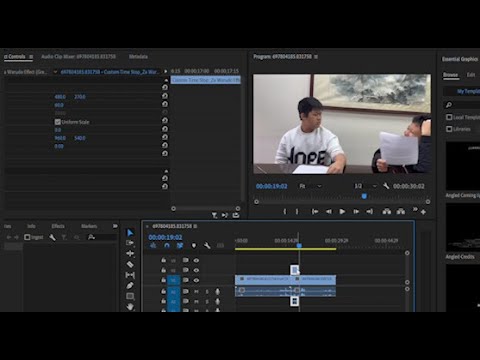Show more Program monitor transport buttons
Viewport: 480px width, 360px height.
[415, 209]
